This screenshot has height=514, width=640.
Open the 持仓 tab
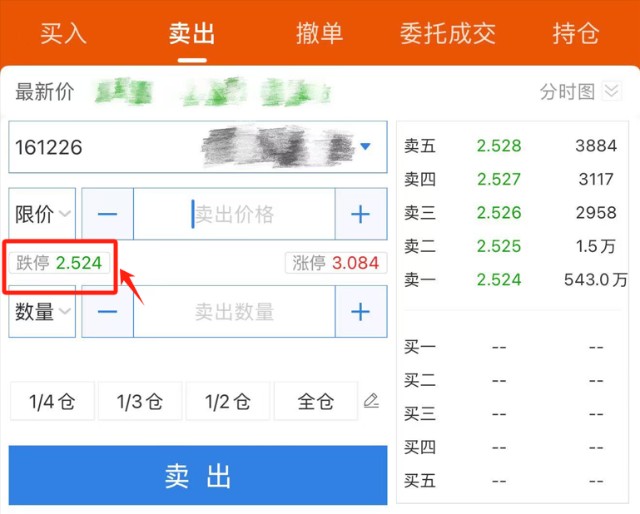pos(576,33)
